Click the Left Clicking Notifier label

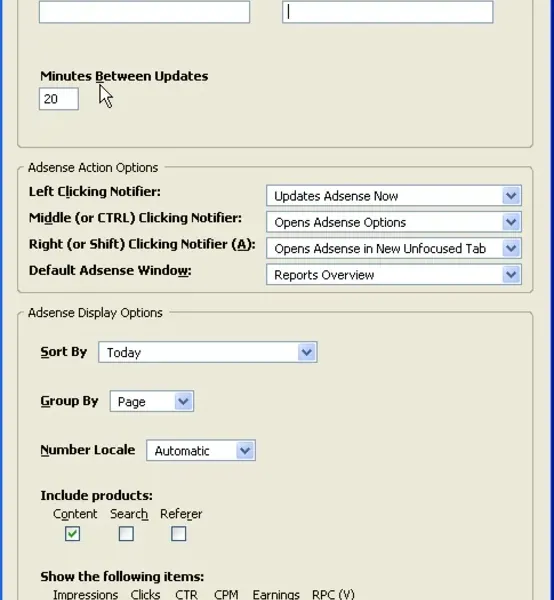(95, 191)
